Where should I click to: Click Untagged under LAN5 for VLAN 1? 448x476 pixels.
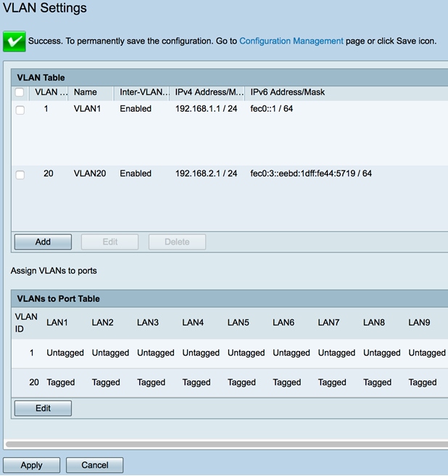(x=246, y=353)
